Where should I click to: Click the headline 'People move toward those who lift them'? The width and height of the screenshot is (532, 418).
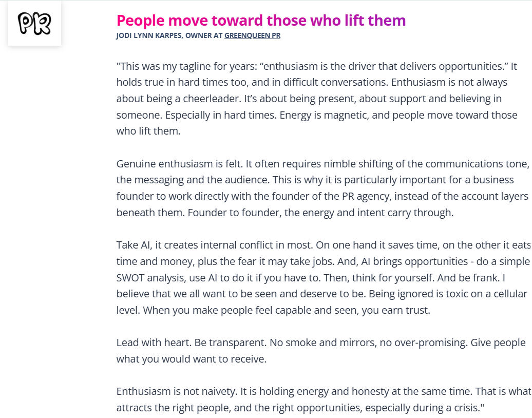[x=261, y=21]
